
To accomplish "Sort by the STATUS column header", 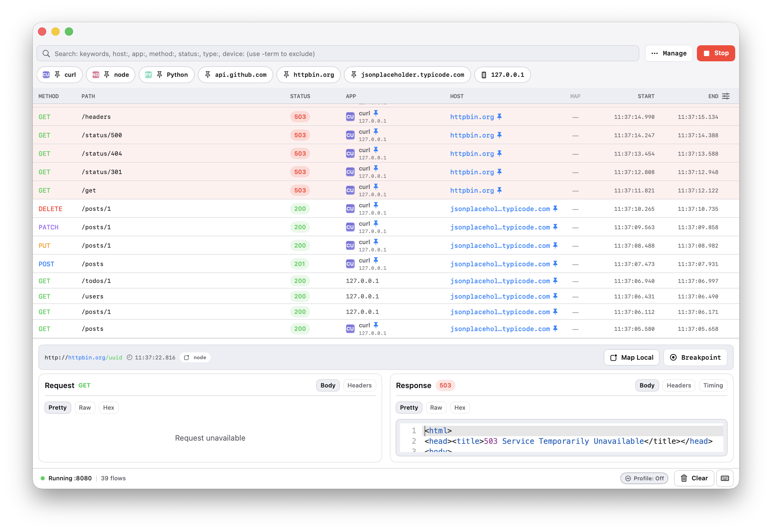I will (300, 96).
